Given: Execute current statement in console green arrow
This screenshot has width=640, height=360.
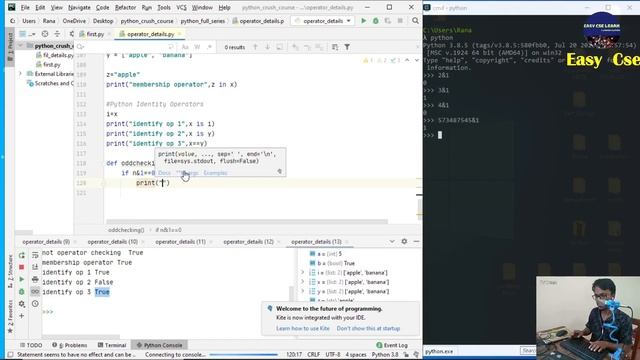Looking at the screenshot, I should click(22, 280).
